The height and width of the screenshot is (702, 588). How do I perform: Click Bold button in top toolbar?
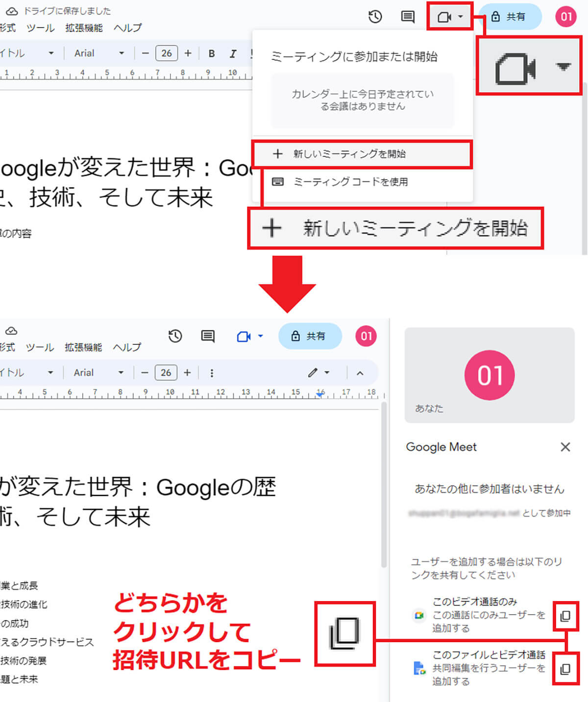[x=212, y=53]
